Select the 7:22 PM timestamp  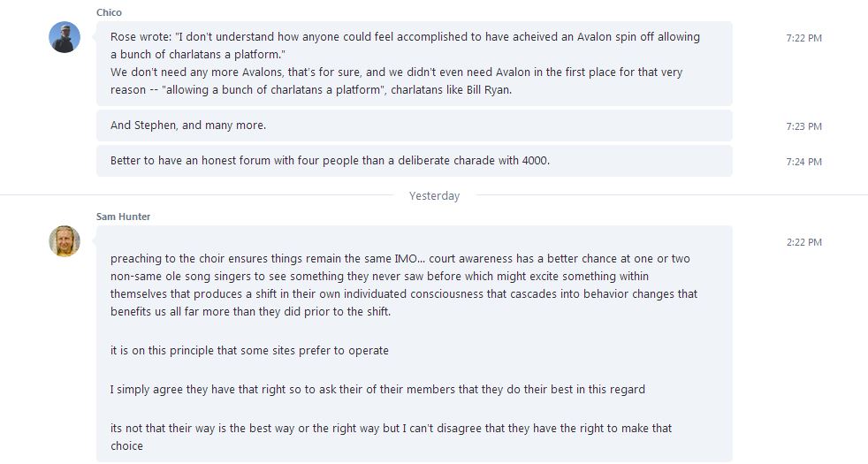click(x=803, y=38)
